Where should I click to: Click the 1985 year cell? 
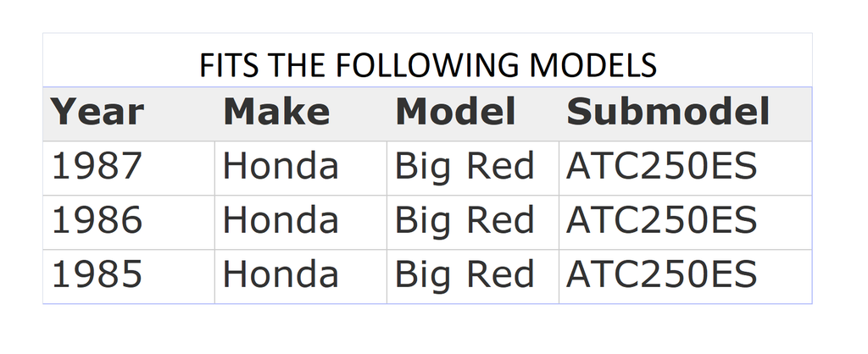(x=97, y=274)
